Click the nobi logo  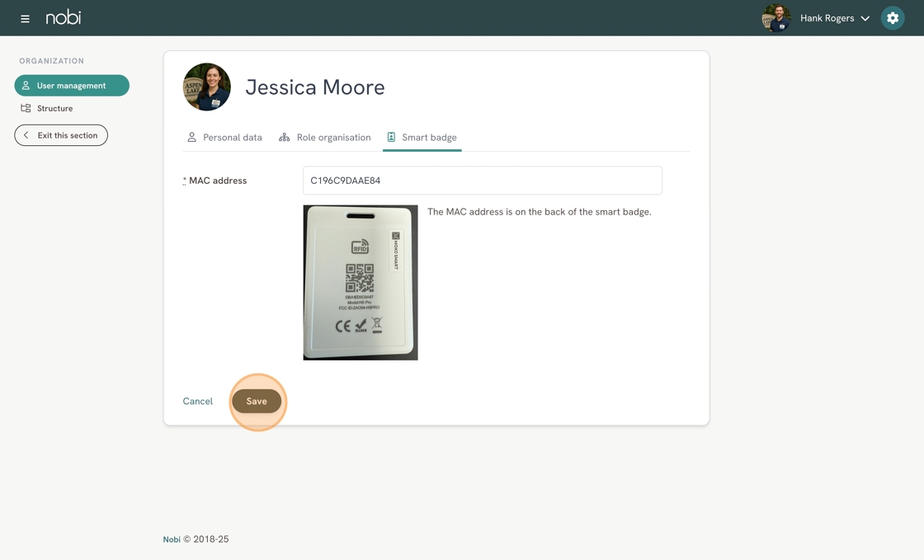63,17
